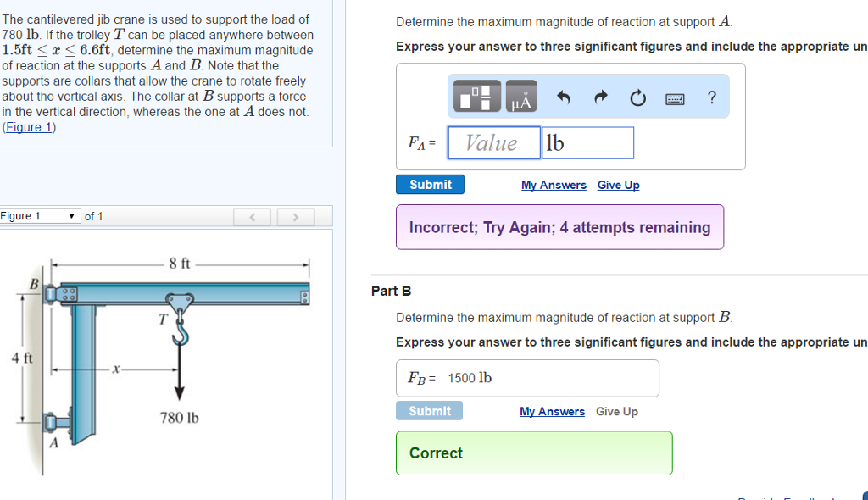Image resolution: width=868 pixels, height=500 pixels.
Task: Show keyboard shortcuts icon
Action: pos(675,98)
